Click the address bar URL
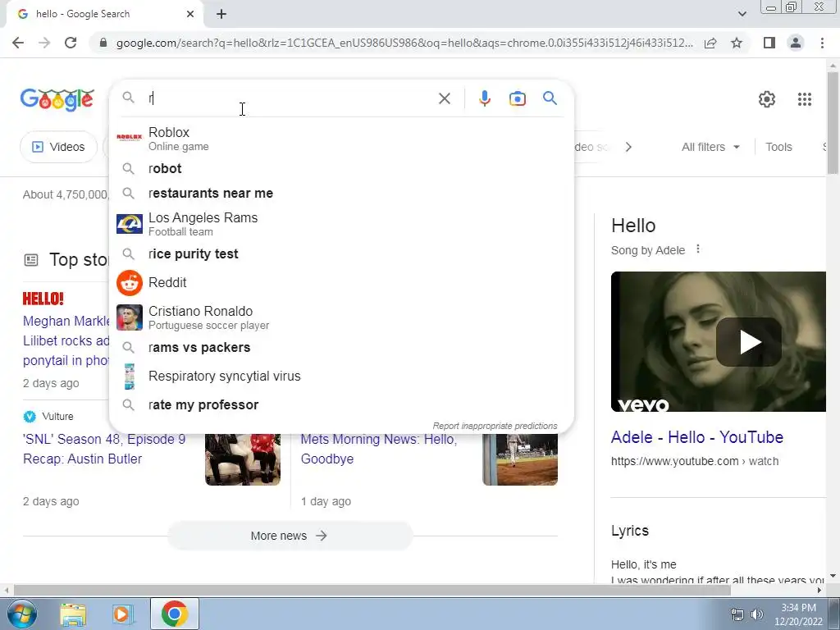Screen dimensions: 840x630 click(404, 43)
